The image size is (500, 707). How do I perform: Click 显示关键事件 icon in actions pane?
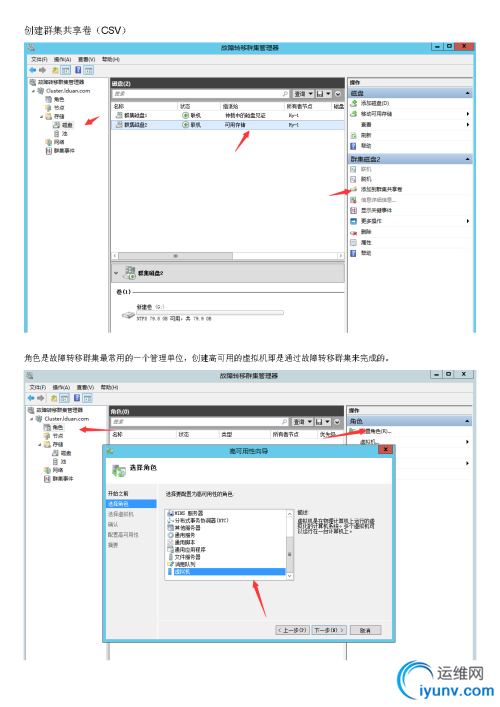pyautogui.click(x=353, y=211)
